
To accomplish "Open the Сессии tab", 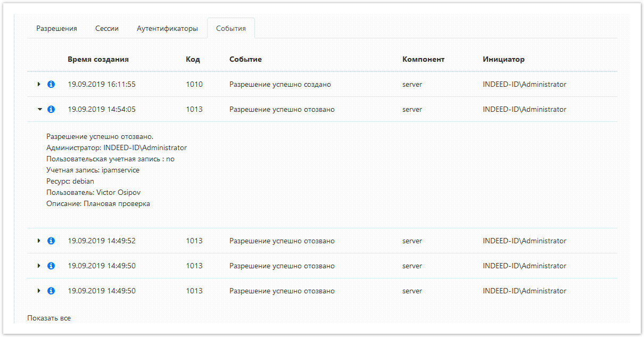I will tap(106, 29).
